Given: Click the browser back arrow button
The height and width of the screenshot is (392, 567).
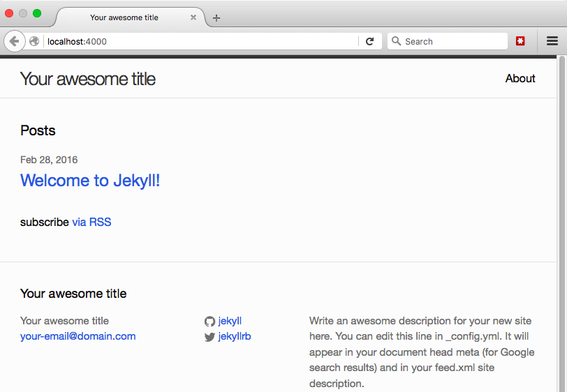Looking at the screenshot, I should coord(14,41).
